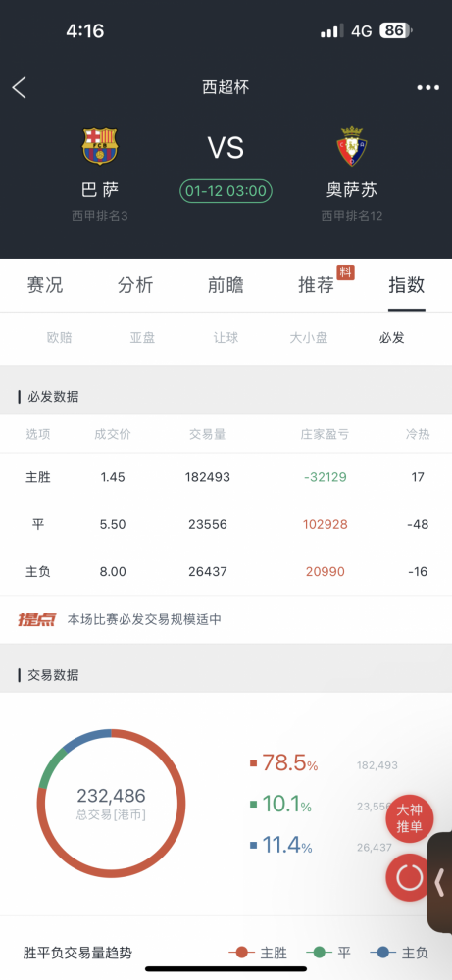Image resolution: width=452 pixels, height=980 pixels.
Task: Tap the Osasuna team crest
Action: coord(351,146)
